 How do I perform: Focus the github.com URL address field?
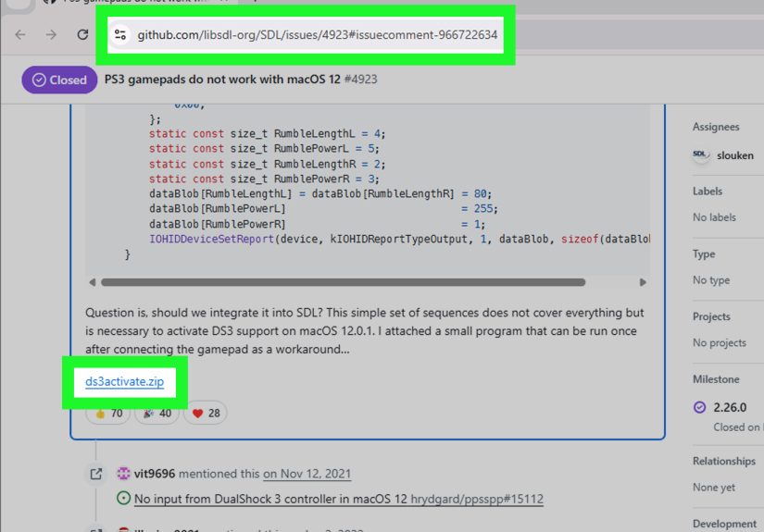[318, 35]
